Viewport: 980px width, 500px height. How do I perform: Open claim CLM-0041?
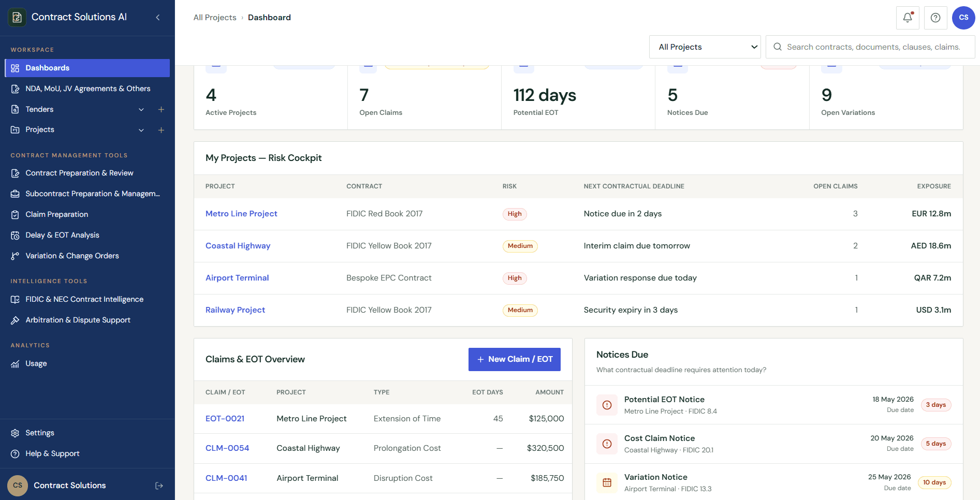pos(226,478)
